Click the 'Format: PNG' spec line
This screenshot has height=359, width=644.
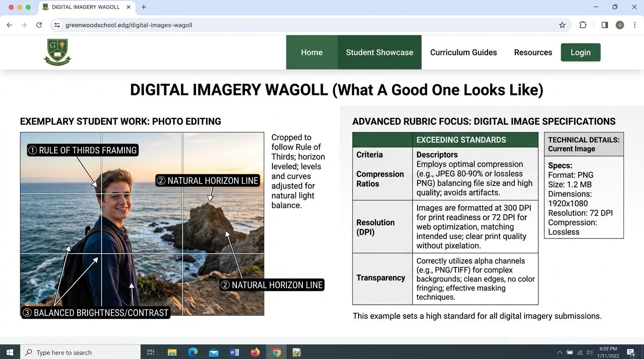point(571,175)
